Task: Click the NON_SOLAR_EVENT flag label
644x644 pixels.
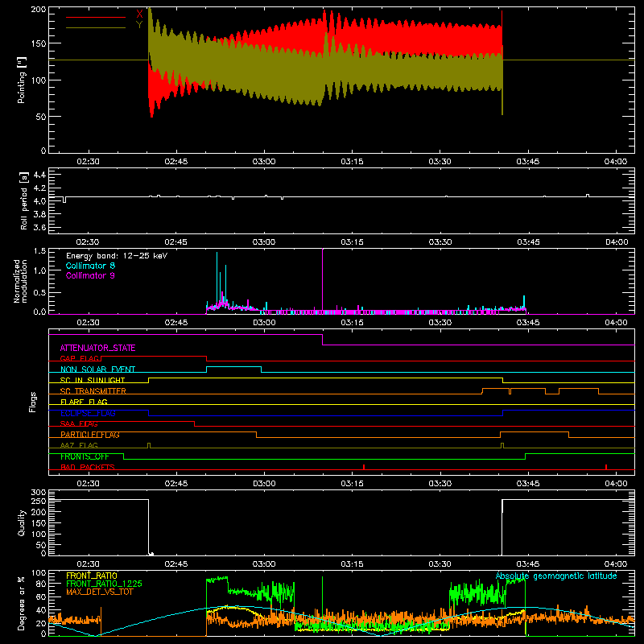Action: (x=97, y=369)
